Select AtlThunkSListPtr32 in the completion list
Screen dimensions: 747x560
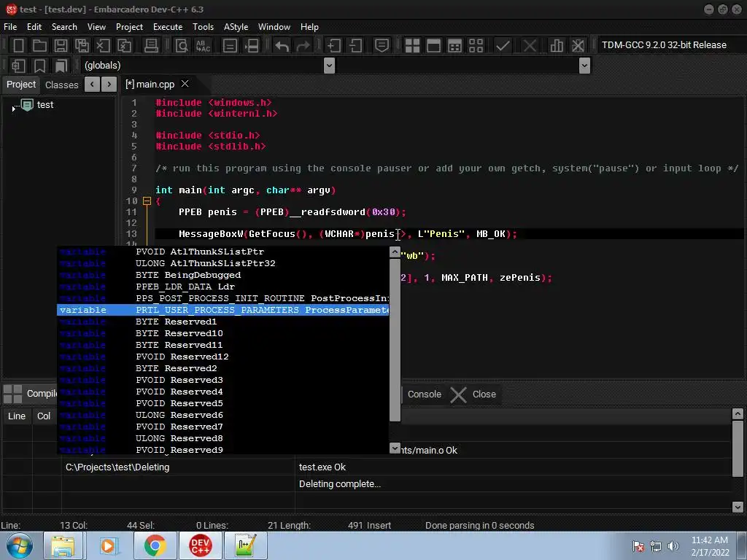click(x=223, y=263)
